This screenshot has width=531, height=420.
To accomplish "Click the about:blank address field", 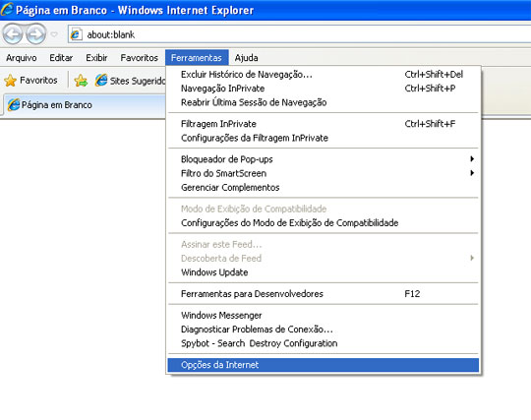I will click(x=299, y=34).
